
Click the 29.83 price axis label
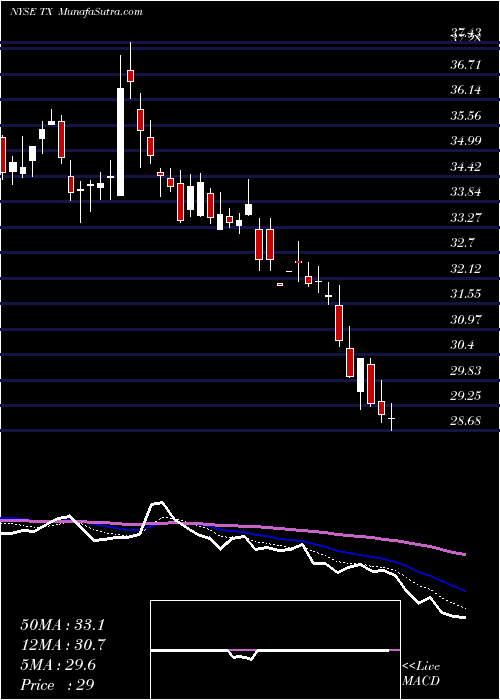coord(466,371)
